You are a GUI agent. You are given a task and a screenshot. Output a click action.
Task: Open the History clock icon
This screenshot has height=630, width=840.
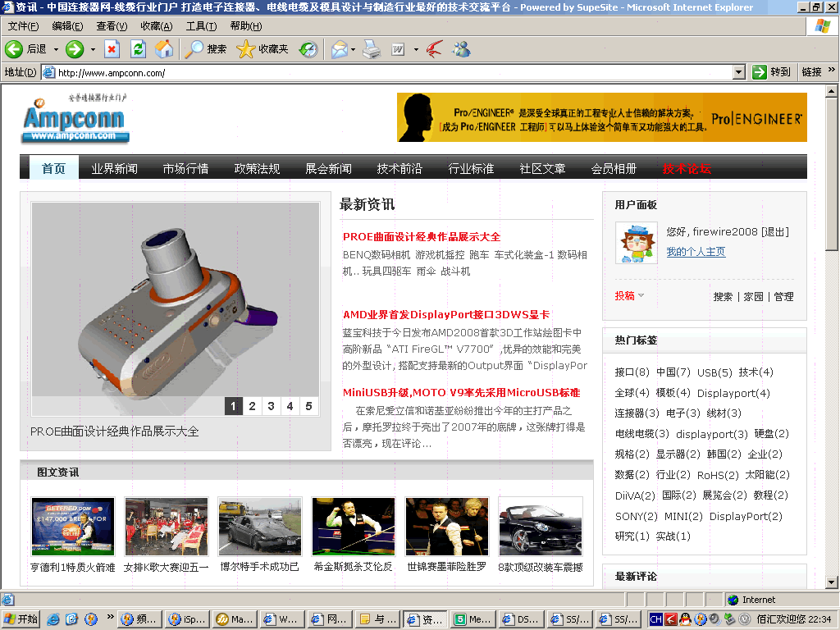(308, 49)
